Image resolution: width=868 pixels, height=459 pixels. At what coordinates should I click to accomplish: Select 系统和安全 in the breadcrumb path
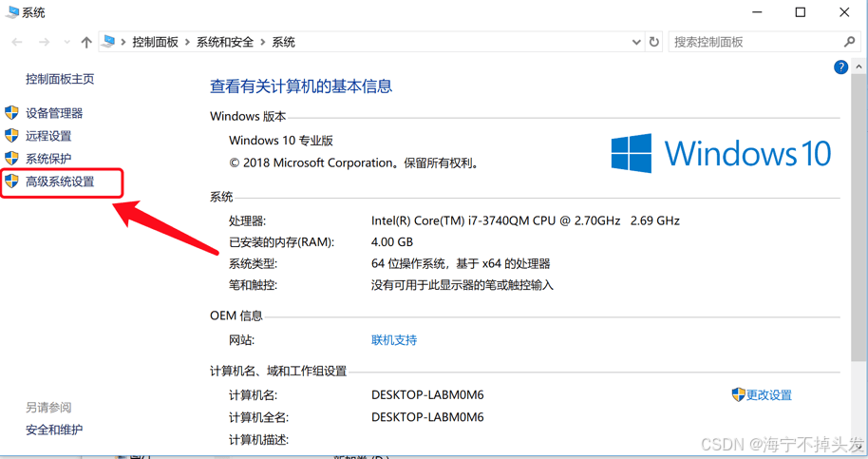pyautogui.click(x=225, y=42)
